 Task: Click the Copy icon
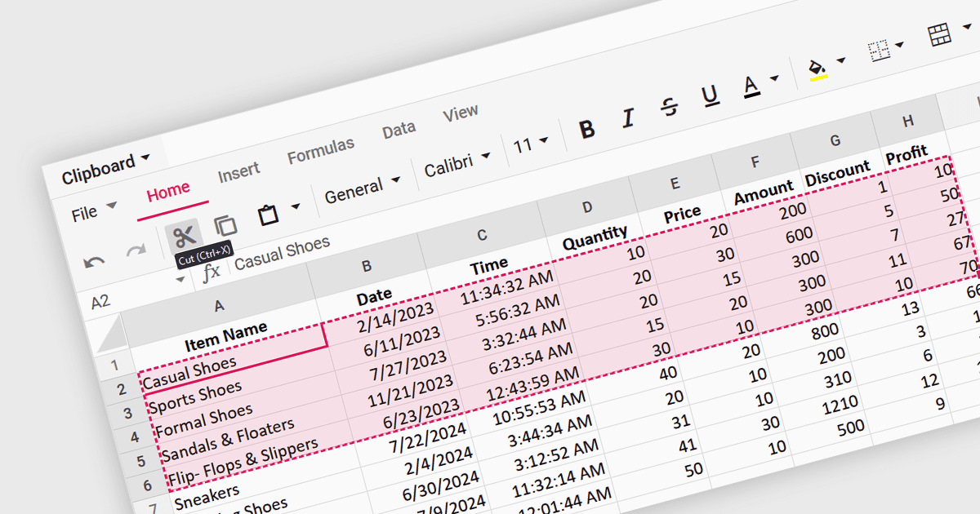click(225, 226)
